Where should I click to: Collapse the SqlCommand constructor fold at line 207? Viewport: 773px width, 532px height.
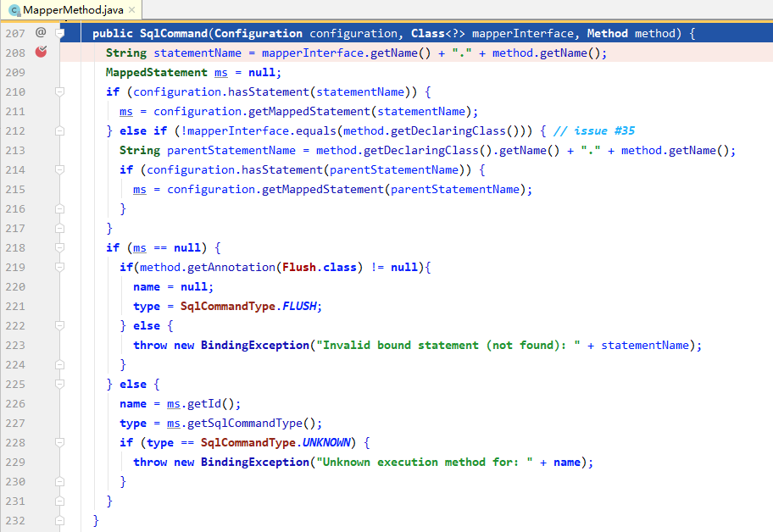pyautogui.click(x=60, y=34)
